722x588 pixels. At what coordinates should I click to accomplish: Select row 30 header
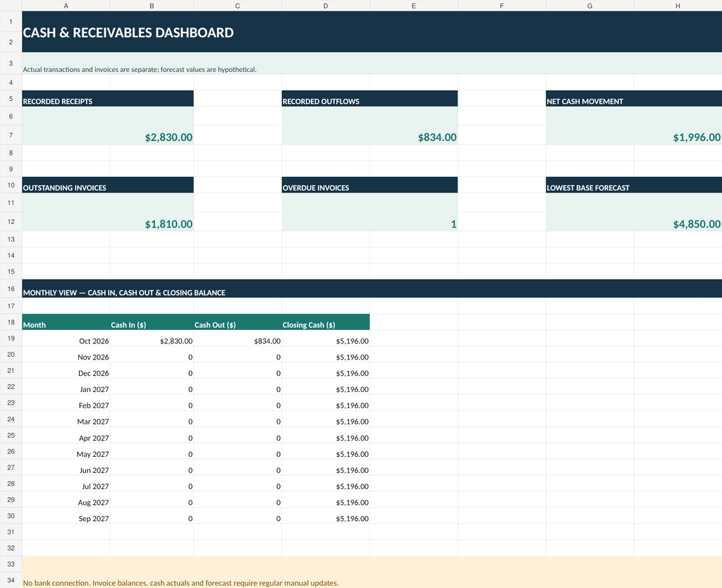(x=11, y=515)
